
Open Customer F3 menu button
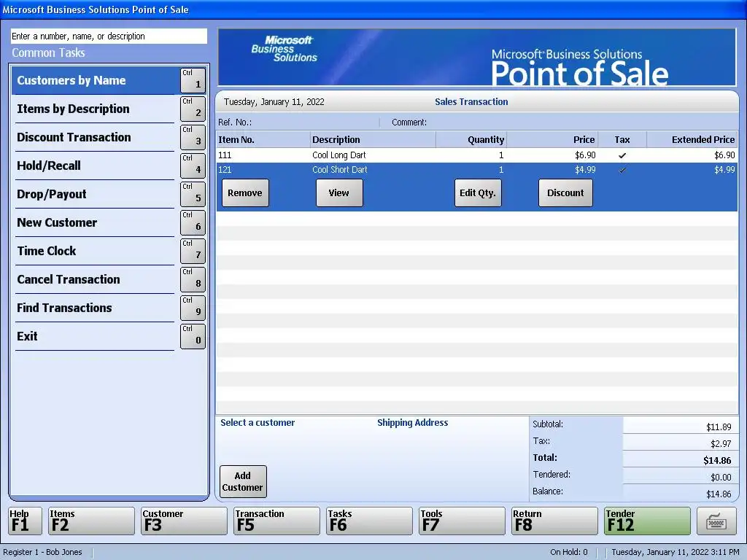(x=184, y=521)
